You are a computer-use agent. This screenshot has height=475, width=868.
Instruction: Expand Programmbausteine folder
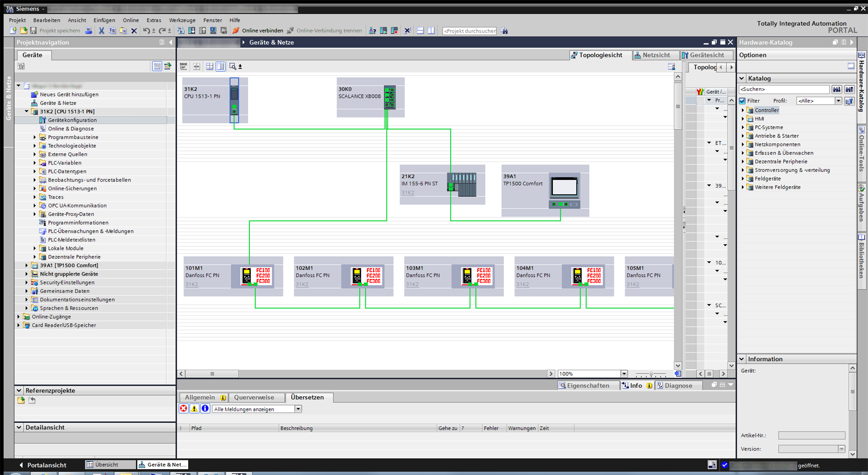(35, 137)
